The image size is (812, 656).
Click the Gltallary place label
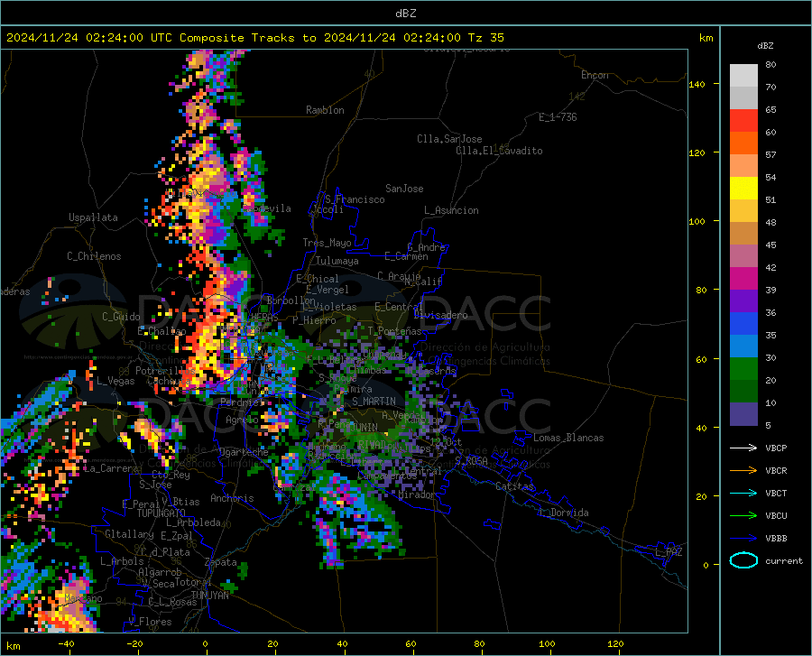pyautogui.click(x=129, y=534)
